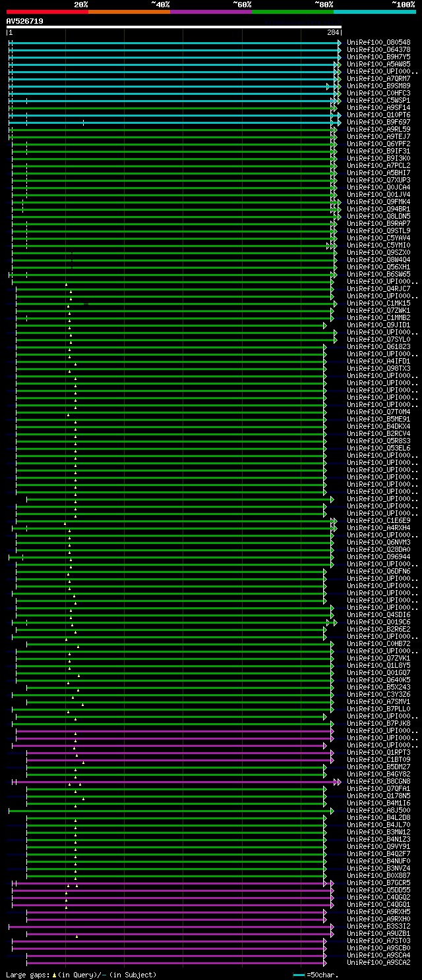Click the red ~20% legend color bar
The image size is (422, 980).
point(47,12)
